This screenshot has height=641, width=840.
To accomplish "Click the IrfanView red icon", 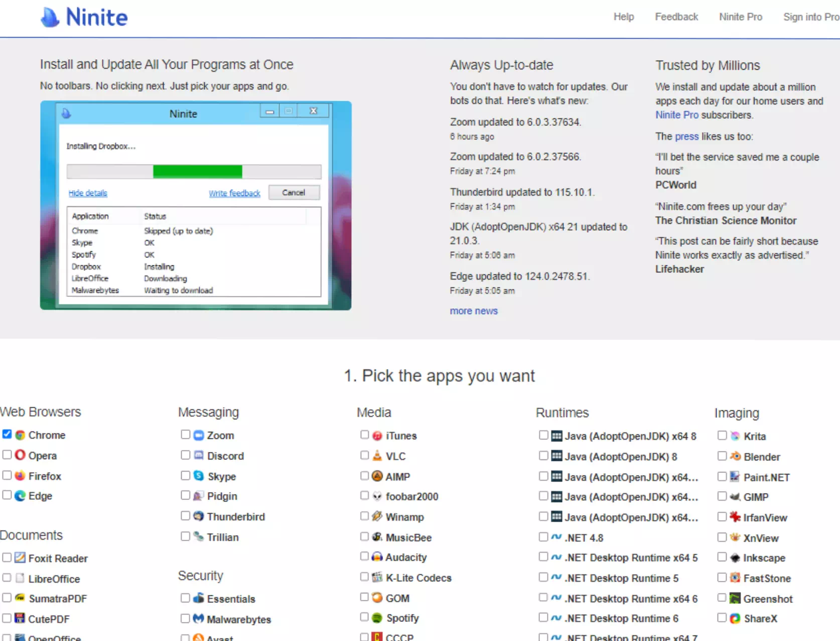I will (x=735, y=517).
